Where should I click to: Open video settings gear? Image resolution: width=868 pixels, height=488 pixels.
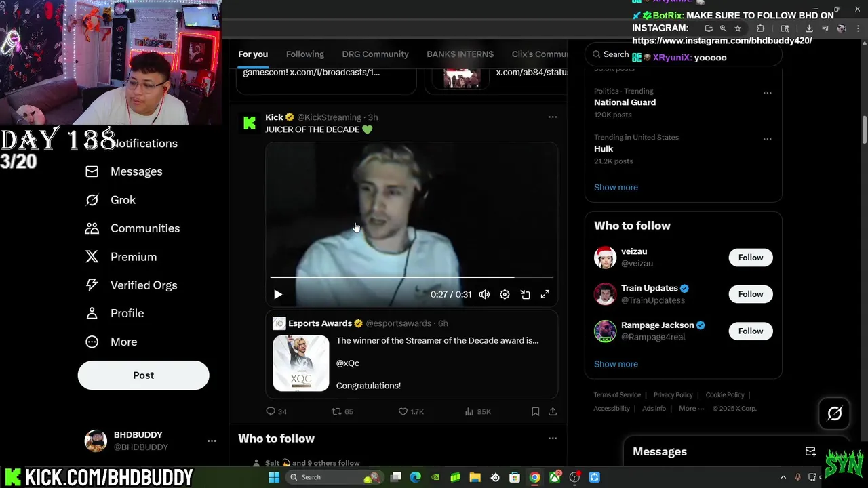coord(505,294)
